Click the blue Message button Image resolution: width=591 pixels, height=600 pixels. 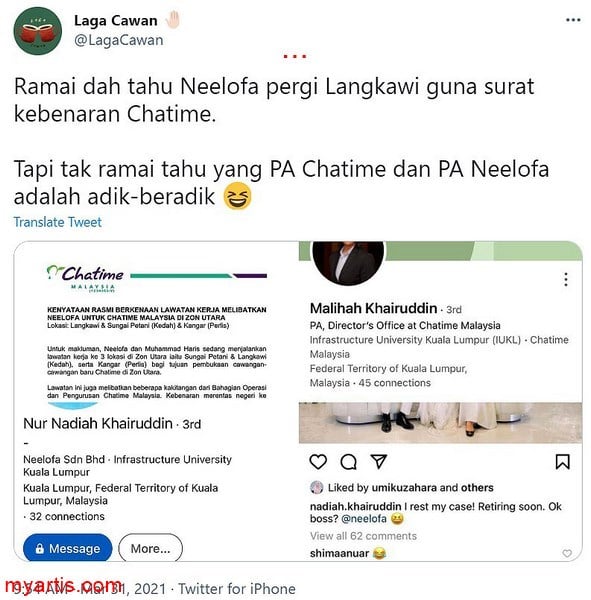point(68,548)
